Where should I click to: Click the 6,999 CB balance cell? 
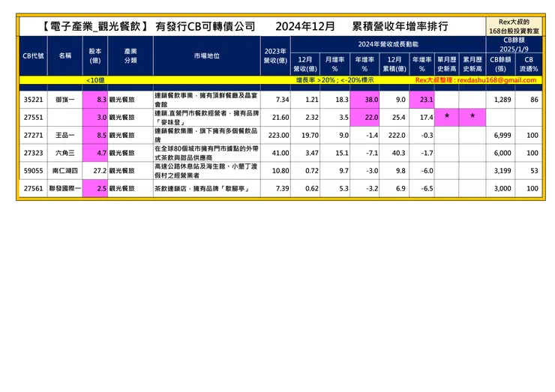point(500,135)
